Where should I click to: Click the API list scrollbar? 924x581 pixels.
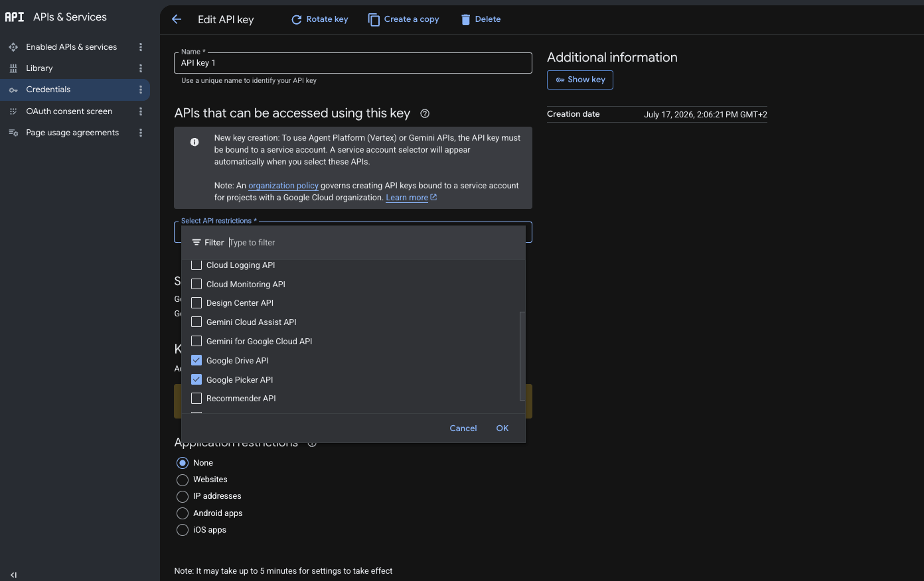tap(522, 356)
